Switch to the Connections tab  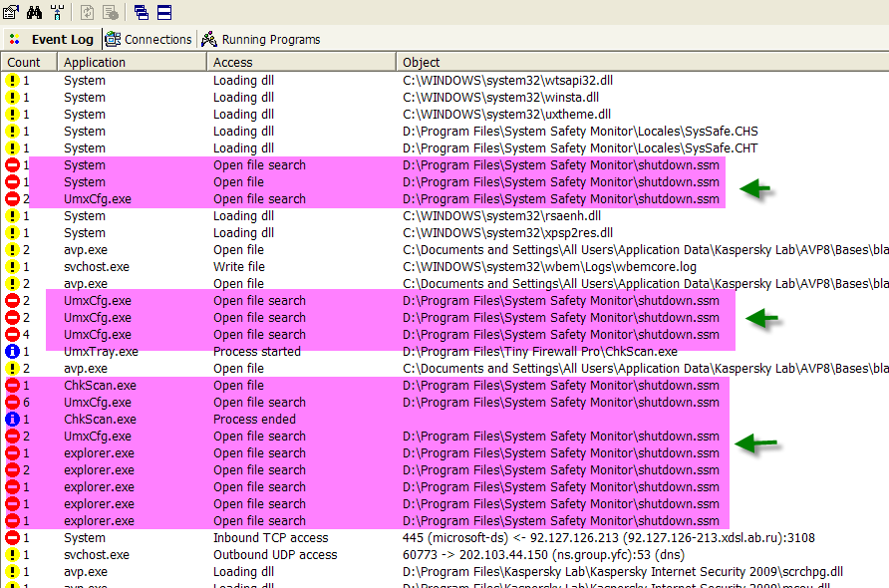pos(149,39)
